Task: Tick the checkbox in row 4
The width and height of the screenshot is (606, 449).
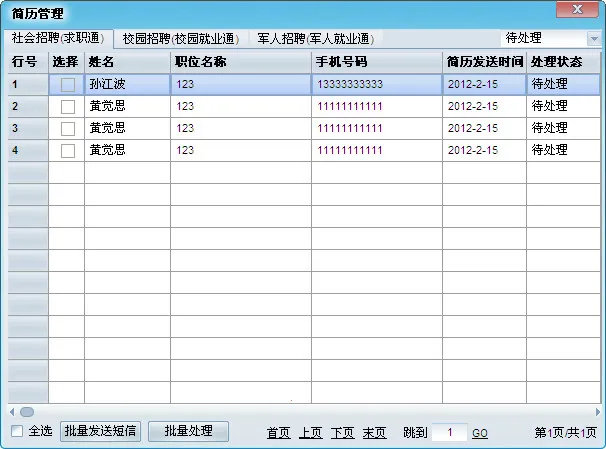Action: pyautogui.click(x=67, y=151)
